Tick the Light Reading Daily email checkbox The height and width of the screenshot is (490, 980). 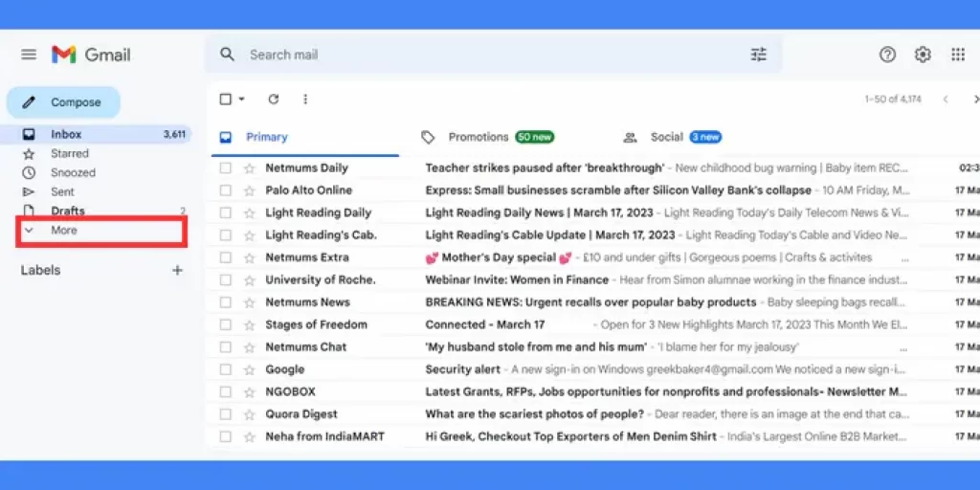pyautogui.click(x=226, y=213)
